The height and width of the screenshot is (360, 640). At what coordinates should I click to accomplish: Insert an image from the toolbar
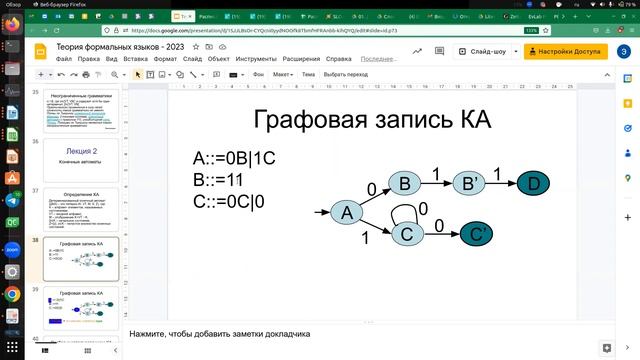point(162,75)
